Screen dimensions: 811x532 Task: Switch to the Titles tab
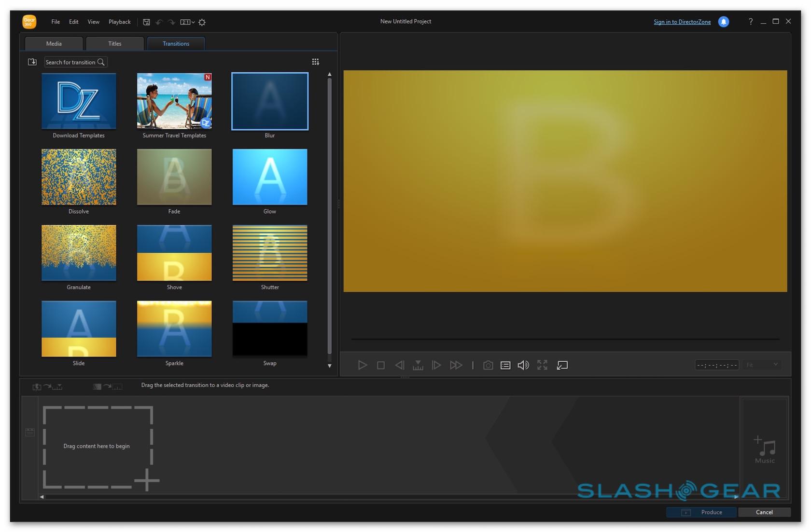click(115, 43)
